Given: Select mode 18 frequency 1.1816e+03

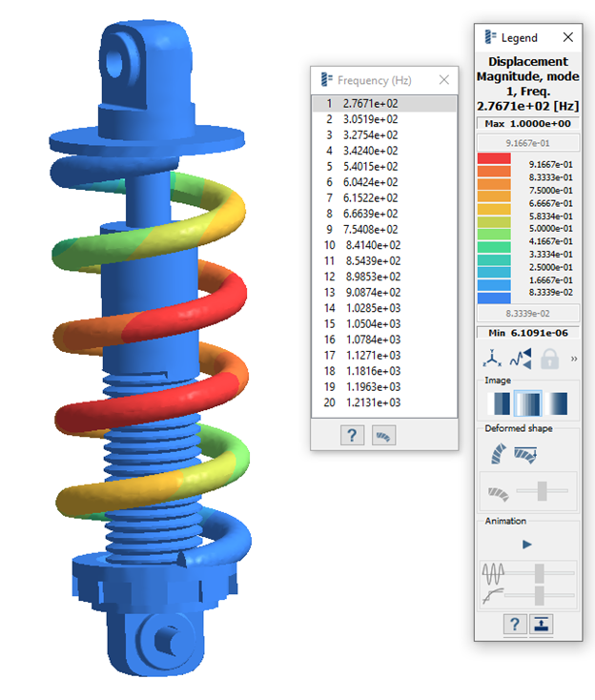Looking at the screenshot, I should coord(384,371).
